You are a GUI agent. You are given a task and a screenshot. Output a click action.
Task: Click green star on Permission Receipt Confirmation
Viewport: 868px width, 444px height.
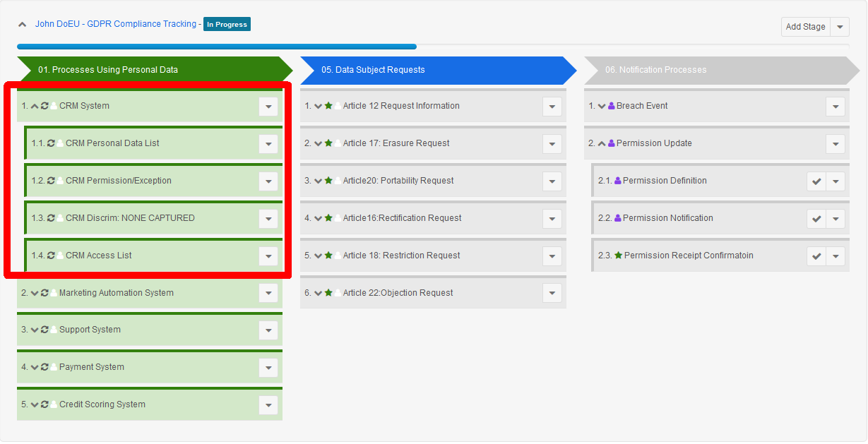619,256
